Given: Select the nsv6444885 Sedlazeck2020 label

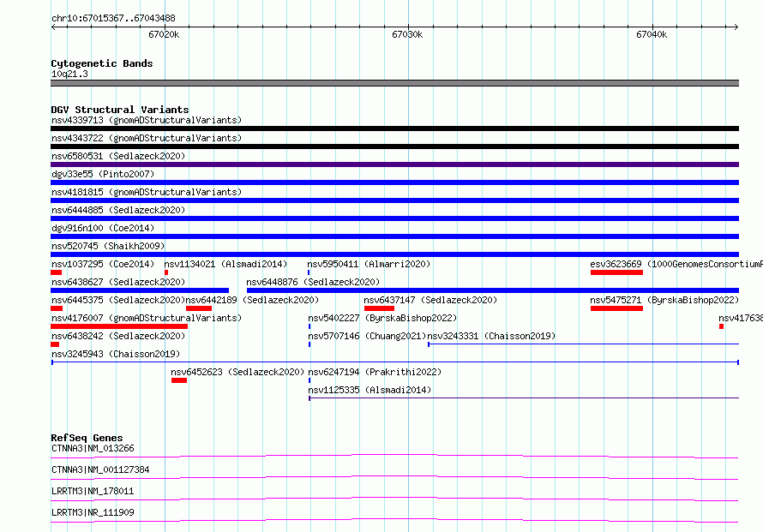Looking at the screenshot, I should tap(118, 210).
